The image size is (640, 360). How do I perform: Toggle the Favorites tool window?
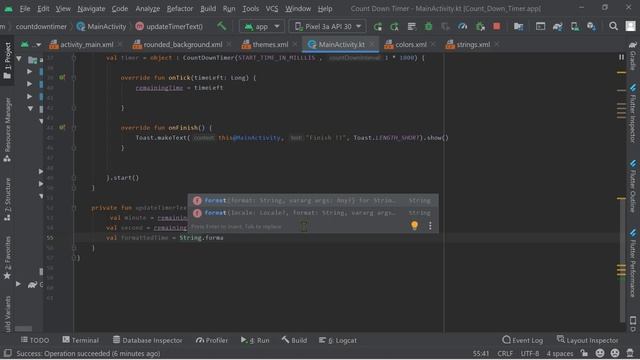pos(7,258)
